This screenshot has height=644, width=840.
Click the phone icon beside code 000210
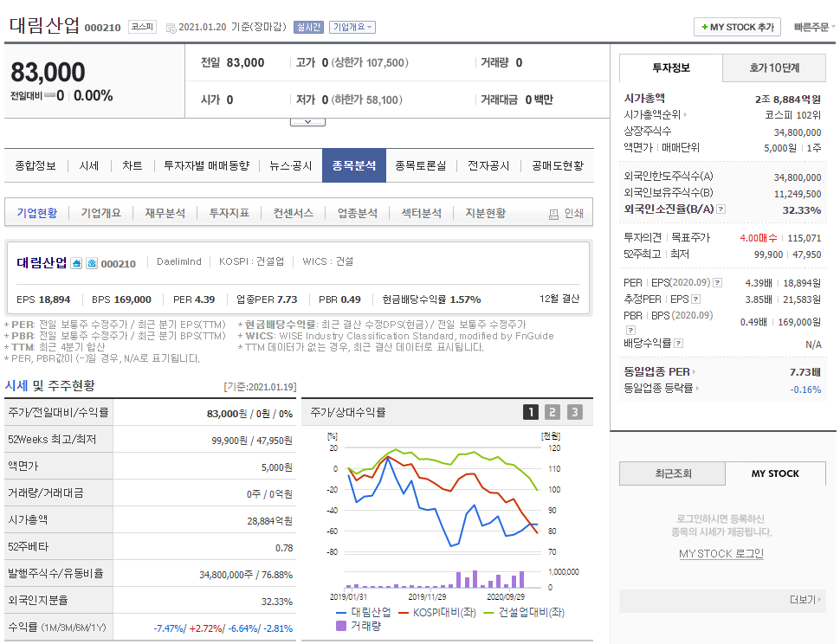pos(92,263)
